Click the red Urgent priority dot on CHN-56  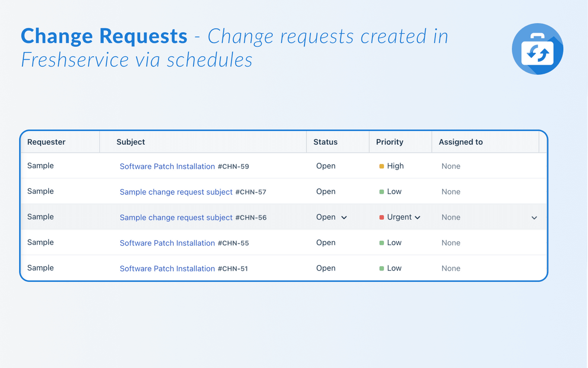pyautogui.click(x=381, y=217)
